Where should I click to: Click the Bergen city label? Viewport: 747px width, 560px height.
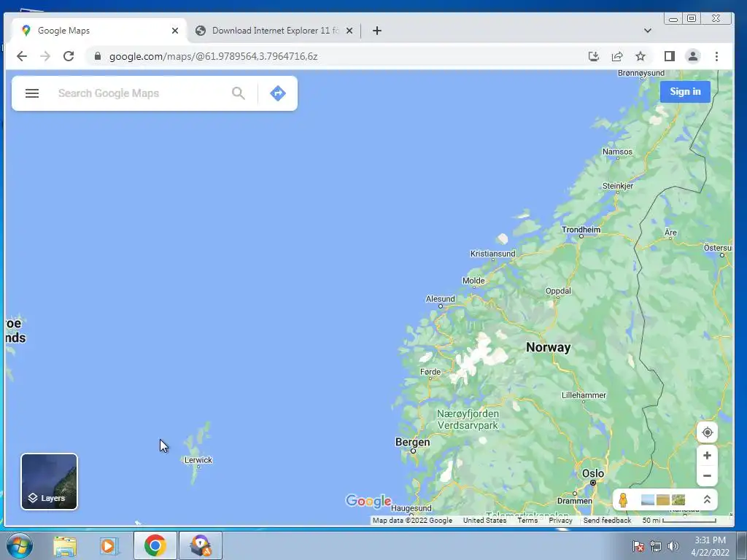[x=413, y=442]
